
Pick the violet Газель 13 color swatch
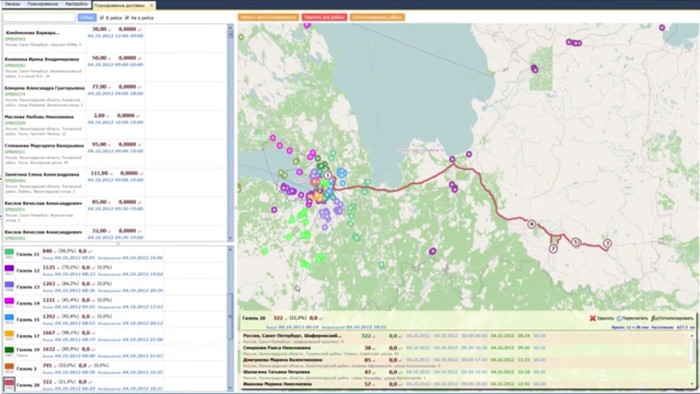click(9, 285)
